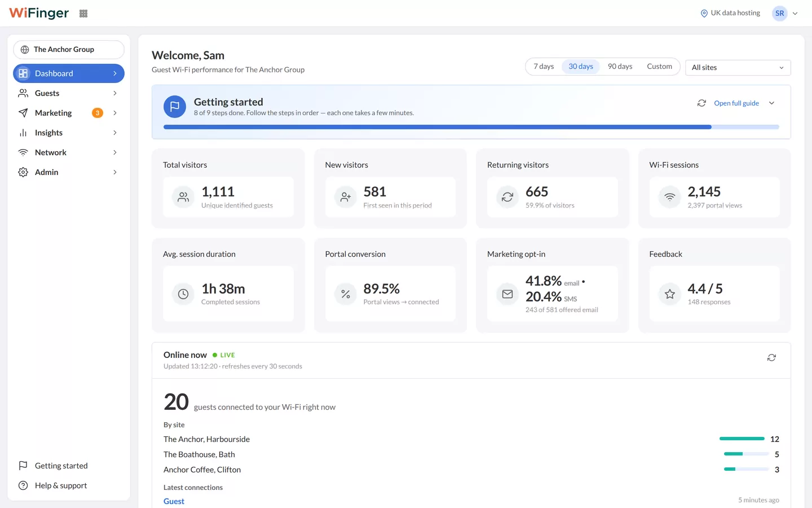Expand the Guests menu chevron
The width and height of the screenshot is (812, 508).
tap(115, 93)
